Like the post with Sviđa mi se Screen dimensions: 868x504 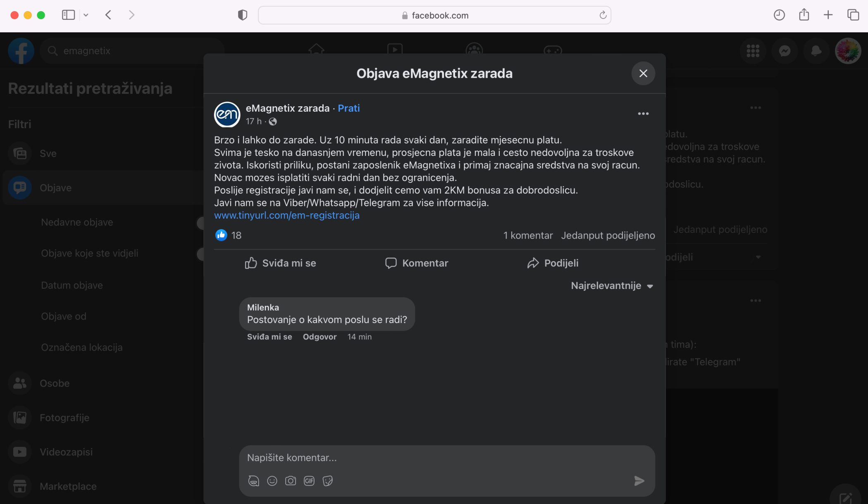tap(280, 263)
